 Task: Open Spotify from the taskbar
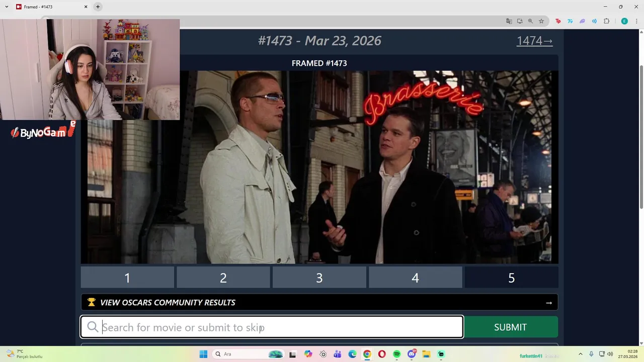396,354
